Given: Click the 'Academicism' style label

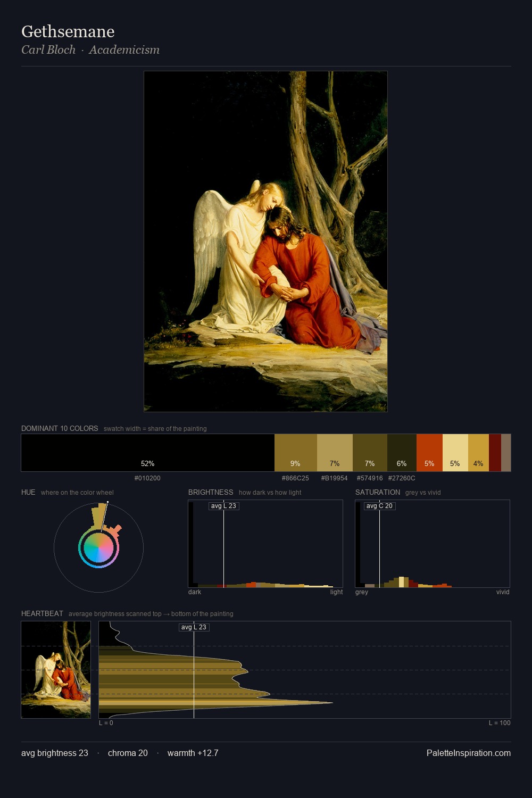Looking at the screenshot, I should click(x=124, y=49).
